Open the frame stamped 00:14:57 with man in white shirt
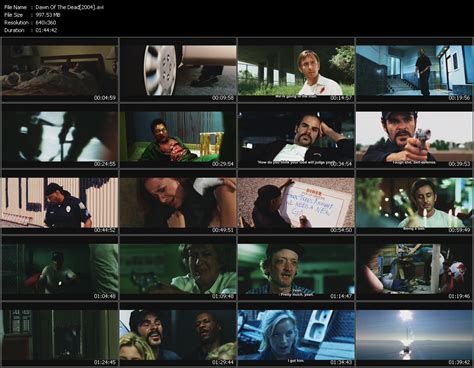This screenshot has height=368, width=474. [x=296, y=70]
